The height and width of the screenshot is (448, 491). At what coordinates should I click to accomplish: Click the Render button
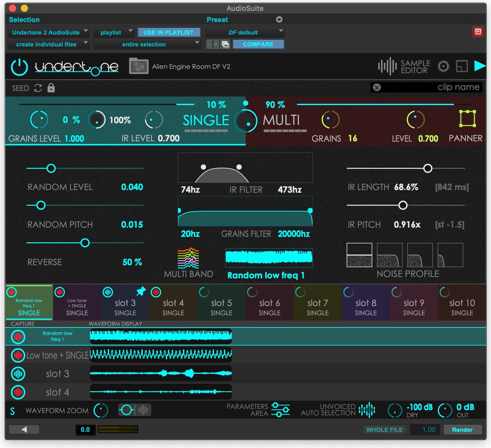point(462,430)
